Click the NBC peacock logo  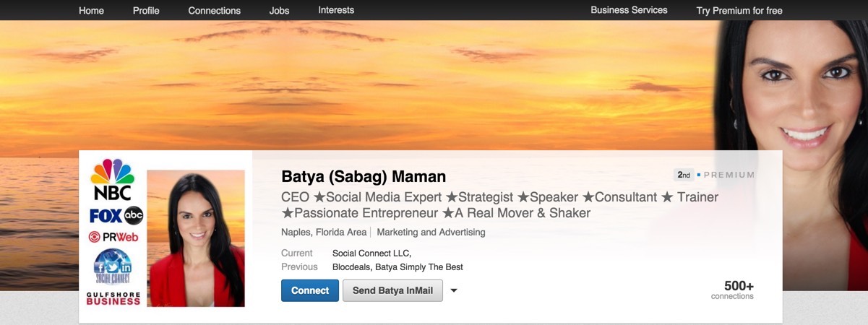tap(112, 179)
